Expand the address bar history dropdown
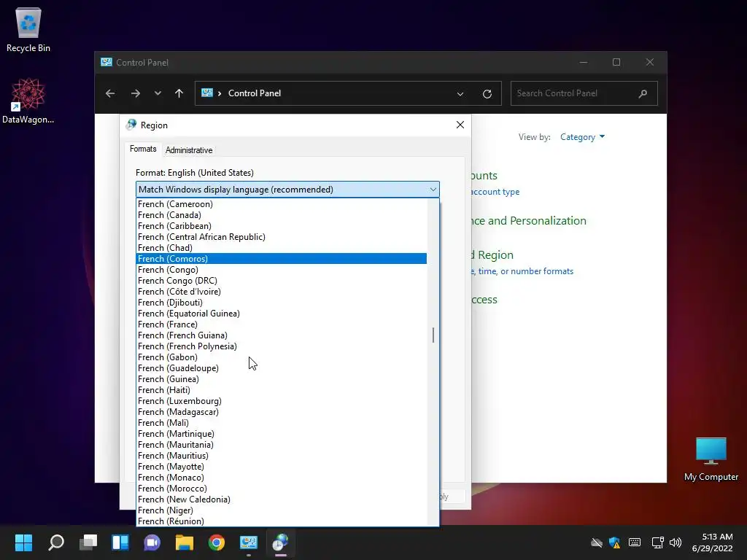Screen dimensions: 747x560 pyautogui.click(x=460, y=94)
